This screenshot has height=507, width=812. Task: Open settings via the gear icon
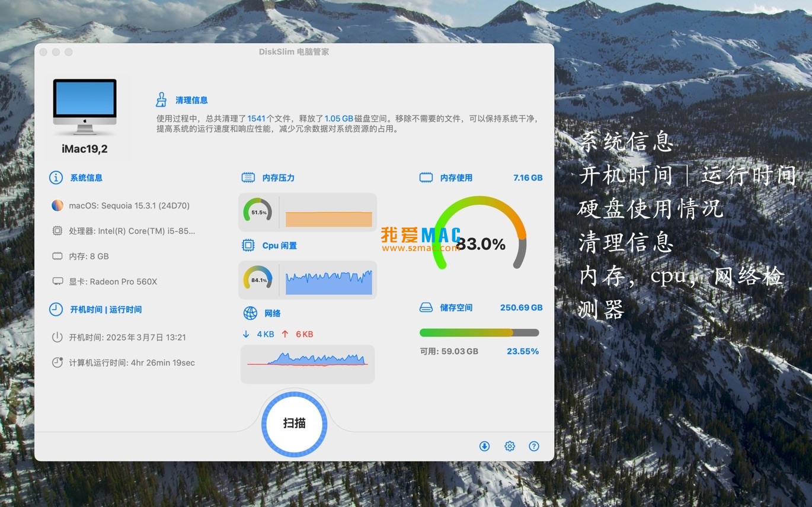(x=510, y=447)
